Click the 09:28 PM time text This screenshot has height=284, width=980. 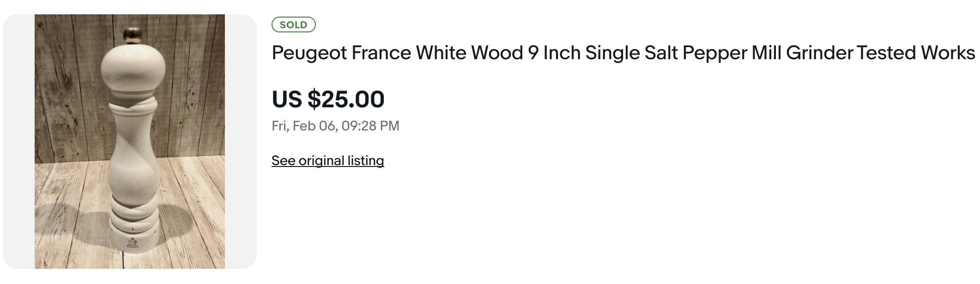pyautogui.click(x=370, y=126)
